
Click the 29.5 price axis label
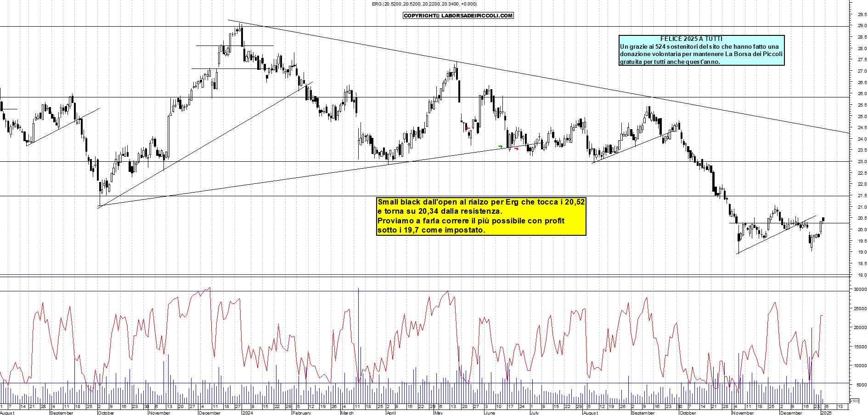pos(862,15)
